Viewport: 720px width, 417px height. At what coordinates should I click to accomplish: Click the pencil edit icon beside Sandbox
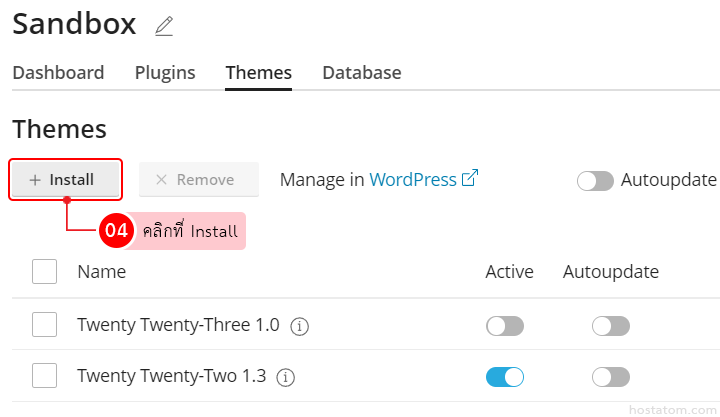click(164, 27)
